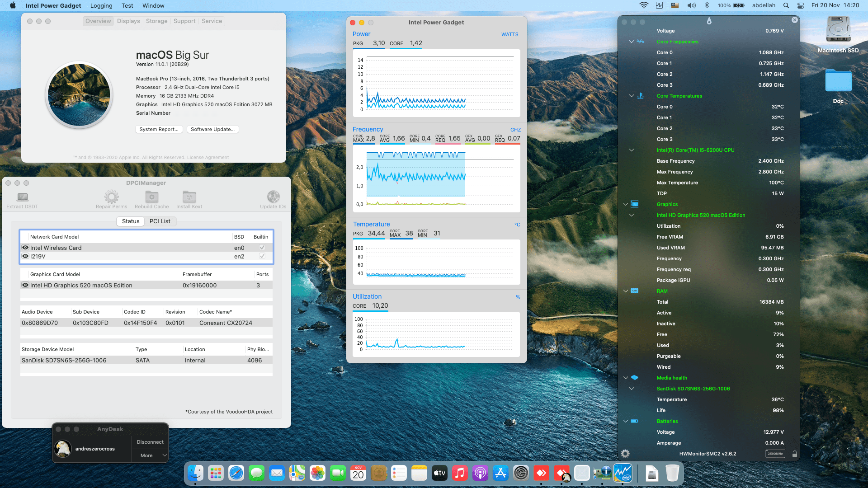868x488 pixels.
Task: Collapse the Media health section chevron
Action: pyautogui.click(x=625, y=378)
